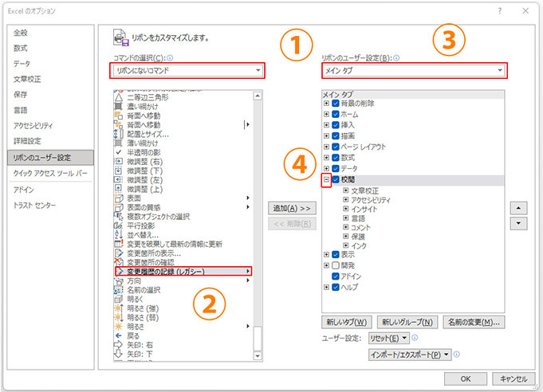Open the リセット dropdown button
543x392 pixels.
pyautogui.click(x=389, y=338)
